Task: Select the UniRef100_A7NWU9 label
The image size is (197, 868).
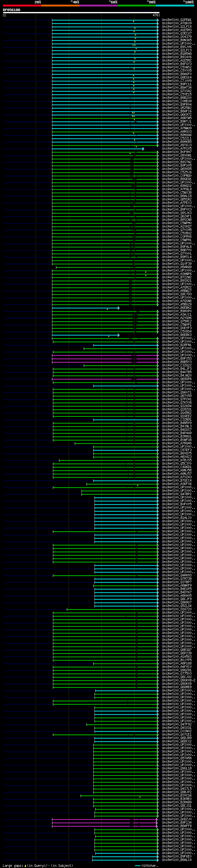Action: 176,128
